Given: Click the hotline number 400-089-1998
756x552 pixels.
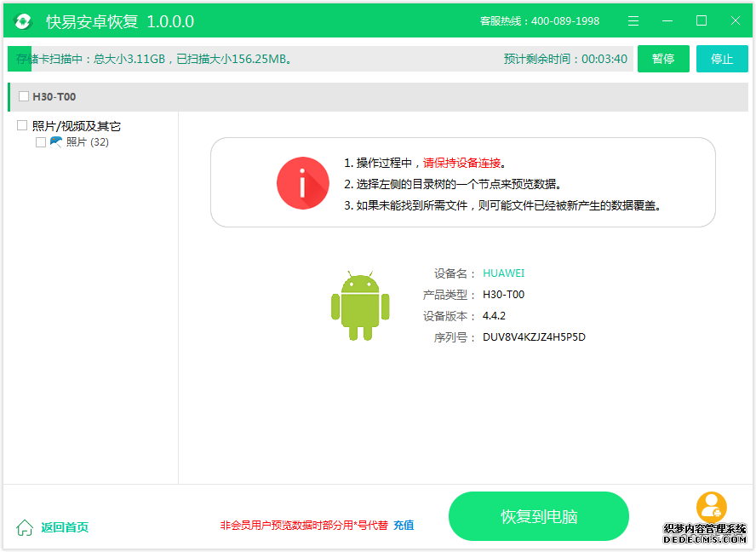Looking at the screenshot, I should (x=565, y=20).
